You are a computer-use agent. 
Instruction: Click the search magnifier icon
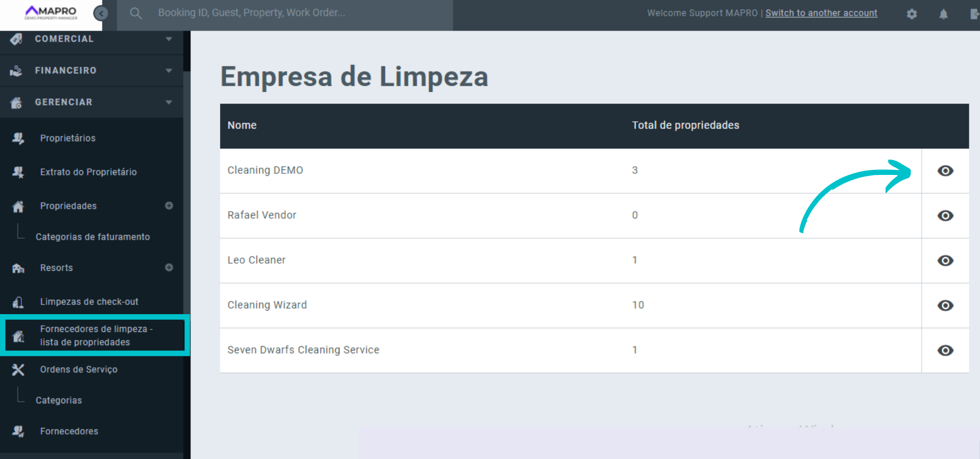click(x=135, y=13)
